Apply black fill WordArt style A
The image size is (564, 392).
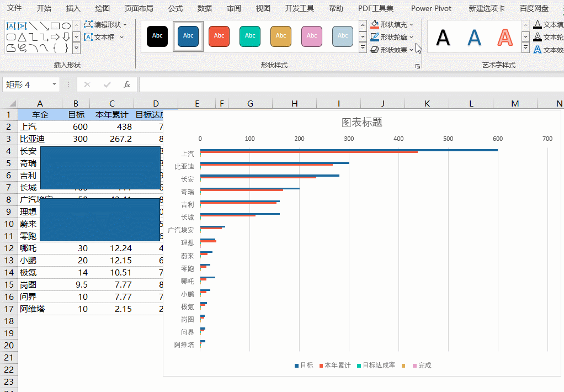coord(443,37)
